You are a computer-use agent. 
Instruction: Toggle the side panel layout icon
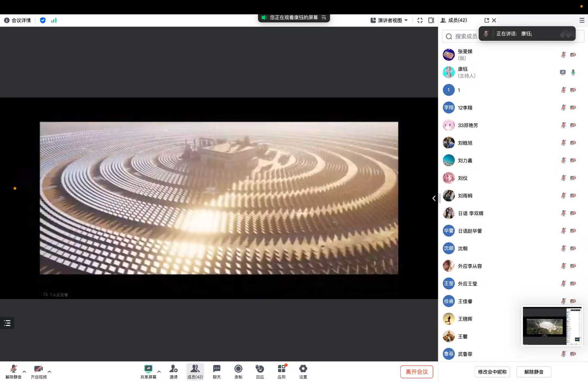431,20
